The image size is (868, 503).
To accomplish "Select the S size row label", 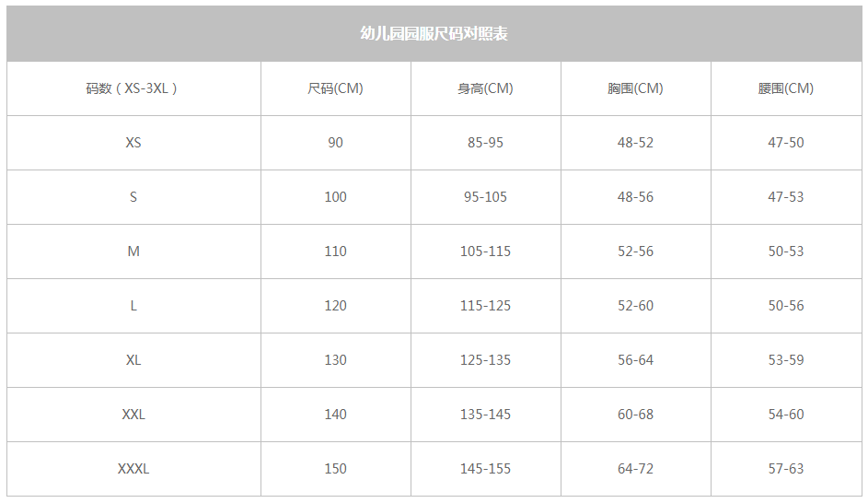I will [x=133, y=197].
